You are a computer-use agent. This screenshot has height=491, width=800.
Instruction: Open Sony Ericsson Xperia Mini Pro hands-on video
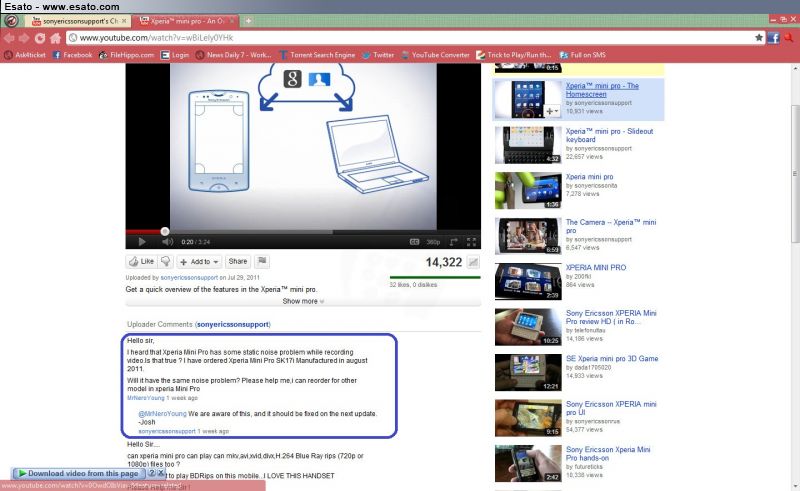point(608,453)
